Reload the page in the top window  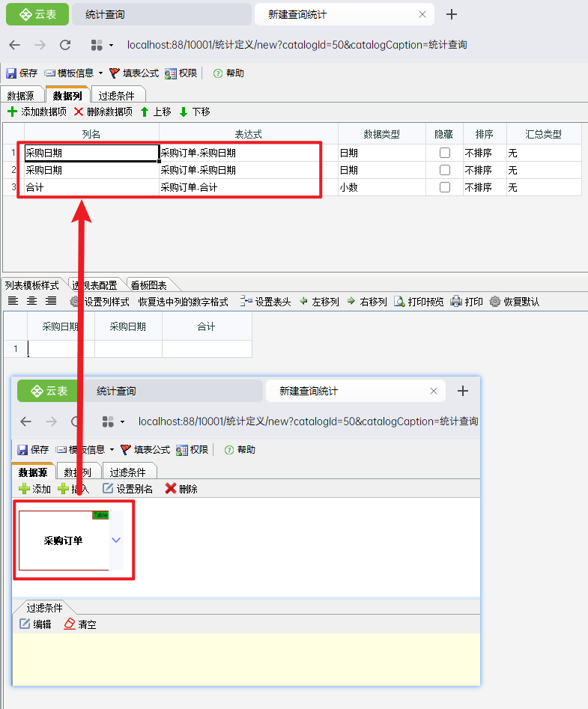click(x=65, y=45)
